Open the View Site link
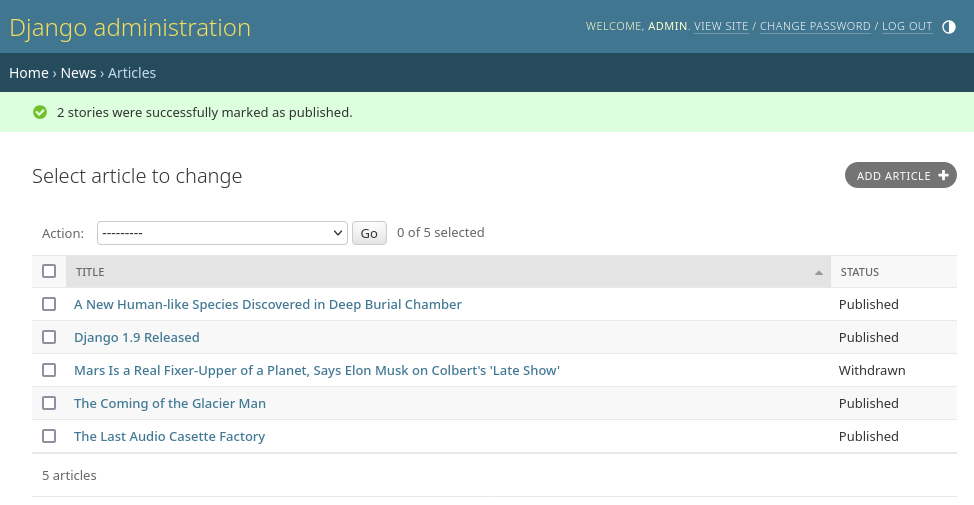This screenshot has height=505, width=974. coord(721,27)
